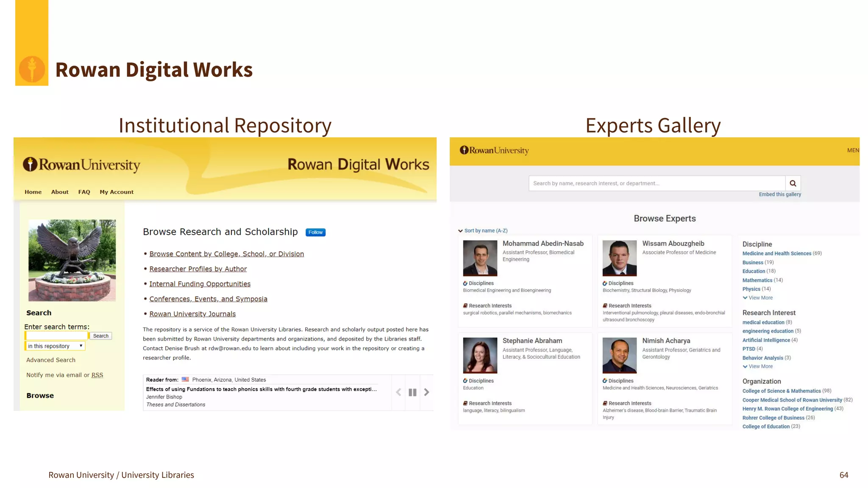Click the Search button in sidebar
The height and width of the screenshot is (488, 868).
[x=100, y=336]
